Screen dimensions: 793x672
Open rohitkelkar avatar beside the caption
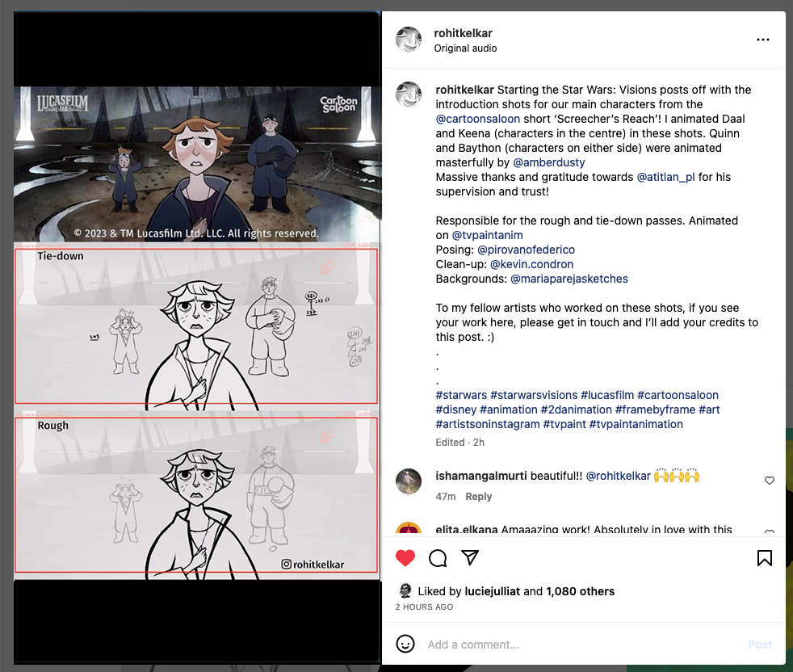pos(408,94)
